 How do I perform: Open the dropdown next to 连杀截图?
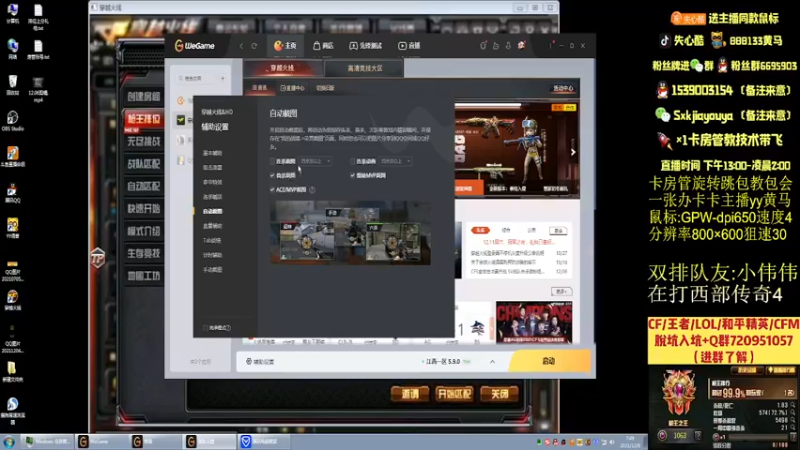315,161
